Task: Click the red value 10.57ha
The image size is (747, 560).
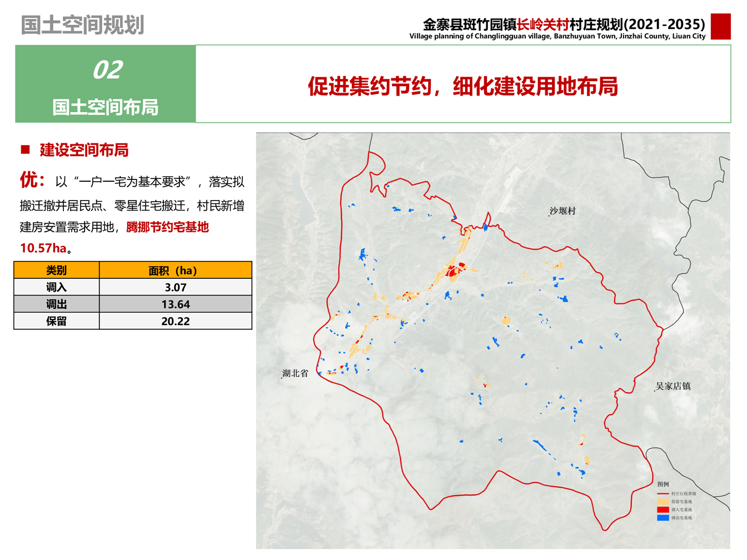Action: click(43, 248)
